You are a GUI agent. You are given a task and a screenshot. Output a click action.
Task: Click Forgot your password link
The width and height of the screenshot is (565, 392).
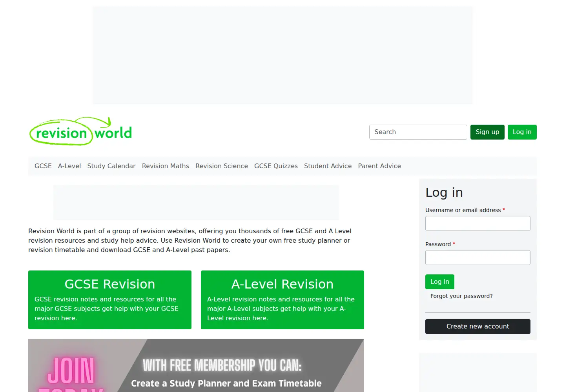(461, 296)
